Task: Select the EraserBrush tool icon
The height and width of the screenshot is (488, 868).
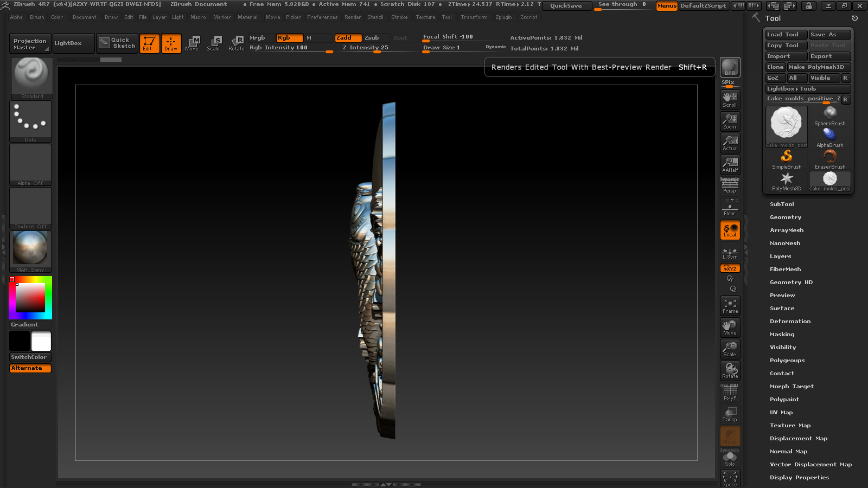Action: tap(829, 160)
